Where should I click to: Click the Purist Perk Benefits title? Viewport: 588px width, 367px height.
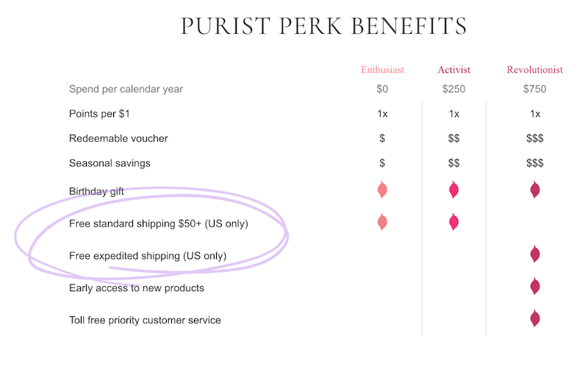point(324,26)
